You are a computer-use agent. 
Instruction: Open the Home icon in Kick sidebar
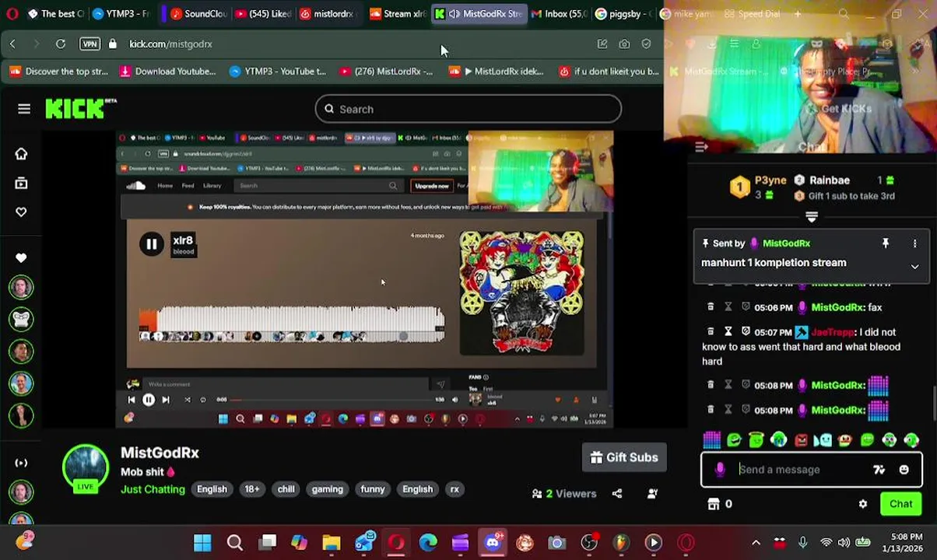[21, 154]
